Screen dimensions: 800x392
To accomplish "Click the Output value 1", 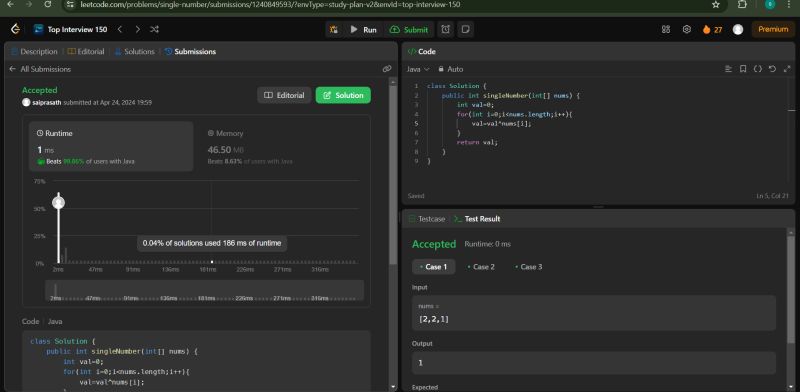I will point(420,363).
